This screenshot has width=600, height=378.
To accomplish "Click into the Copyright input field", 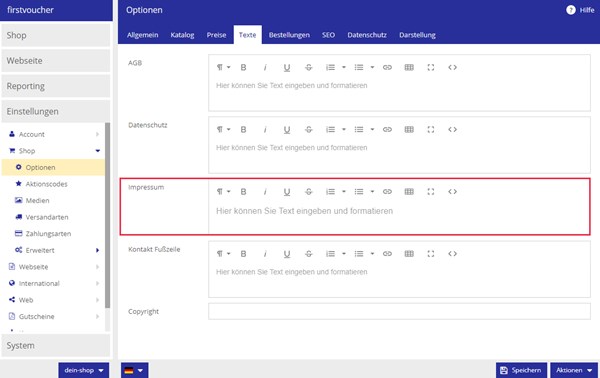I will pos(399,311).
